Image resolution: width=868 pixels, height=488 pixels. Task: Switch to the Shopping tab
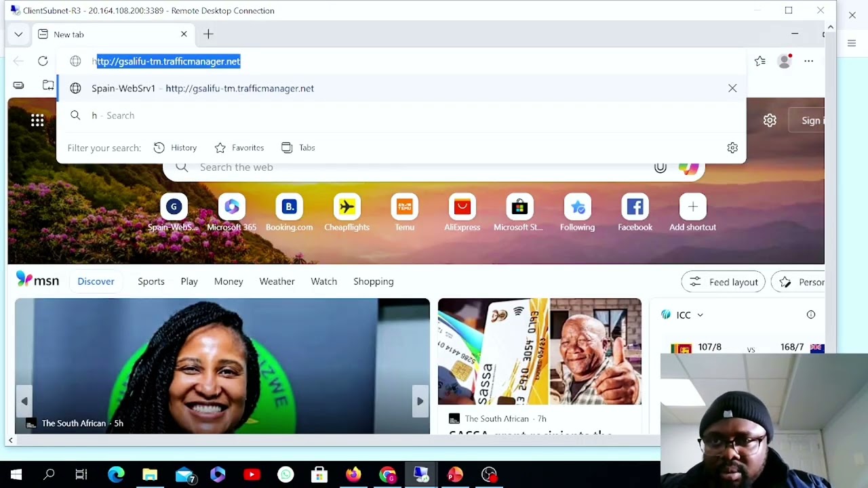point(374,281)
